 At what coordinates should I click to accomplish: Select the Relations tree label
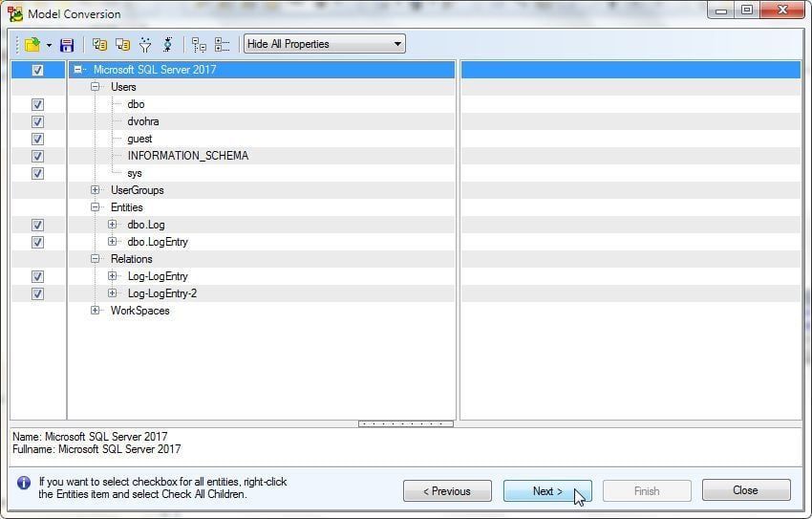click(x=132, y=259)
